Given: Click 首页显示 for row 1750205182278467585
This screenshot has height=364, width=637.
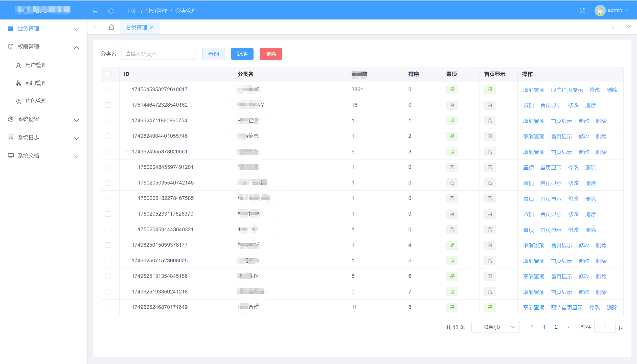Looking at the screenshot, I should tap(551, 199).
